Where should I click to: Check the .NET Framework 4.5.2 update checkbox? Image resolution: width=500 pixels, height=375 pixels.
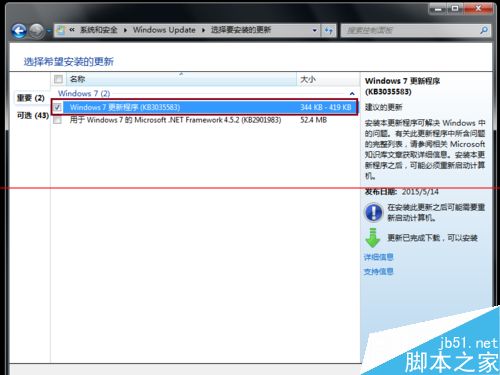point(57,120)
